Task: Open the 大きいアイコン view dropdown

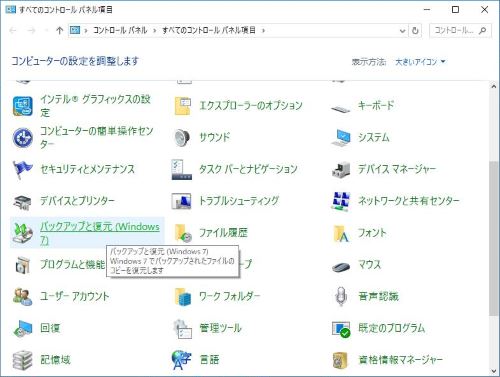Action: pyautogui.click(x=420, y=62)
